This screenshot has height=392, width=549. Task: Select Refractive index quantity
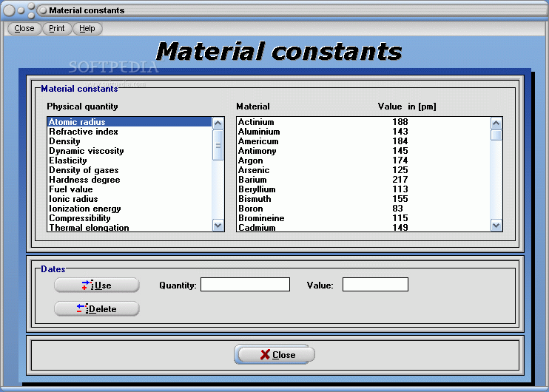[129, 132]
